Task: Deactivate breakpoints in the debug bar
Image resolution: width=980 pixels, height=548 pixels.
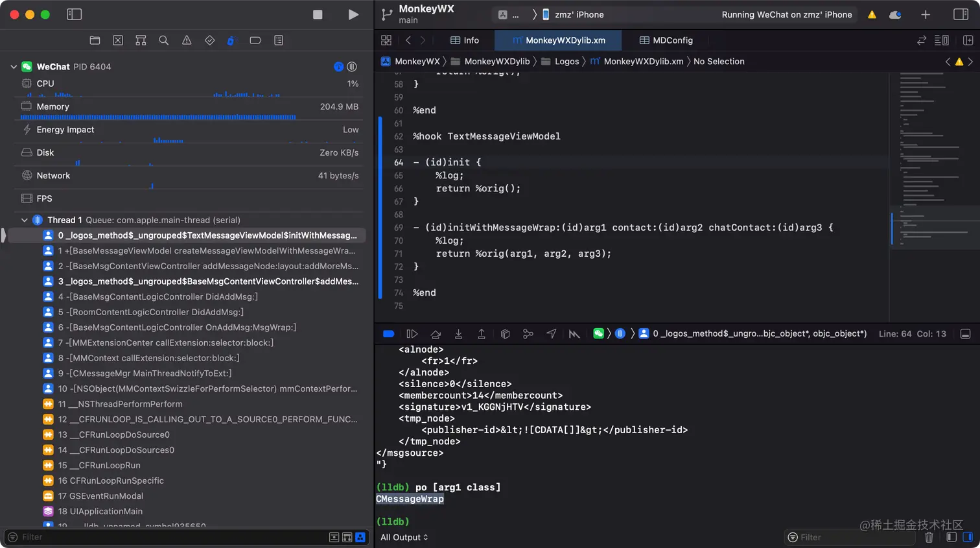Action: 389,333
